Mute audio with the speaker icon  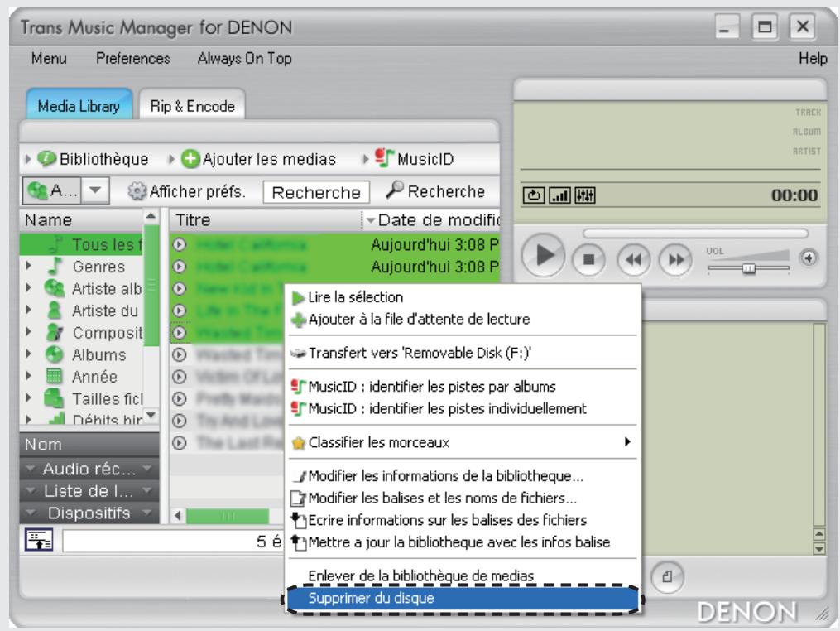(809, 258)
